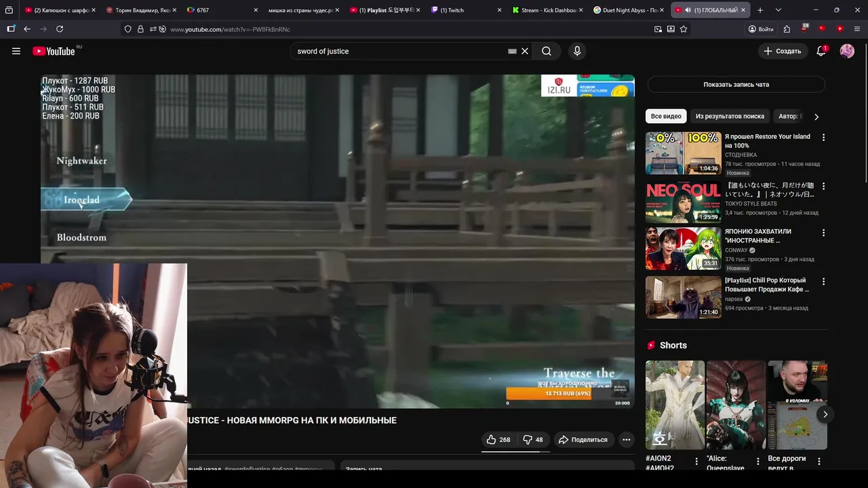868x488 pixels.
Task: Open options for Restore Your Island video
Action: coord(823,137)
